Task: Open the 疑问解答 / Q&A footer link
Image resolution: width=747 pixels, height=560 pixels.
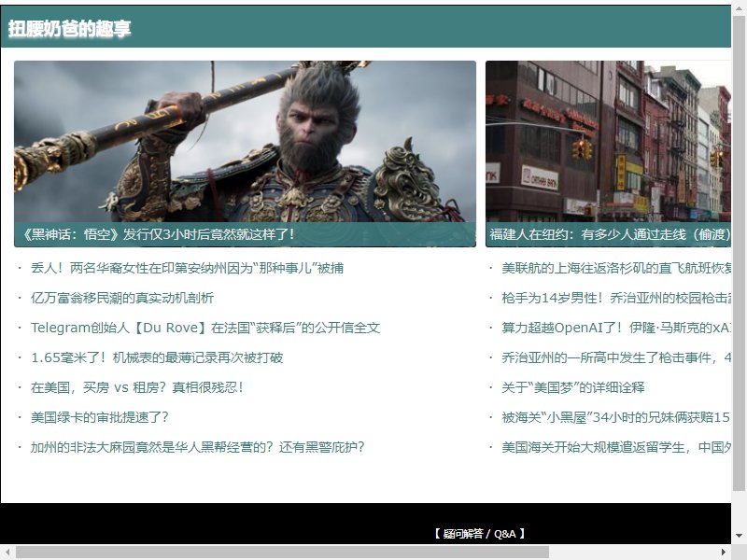Action: click(x=479, y=534)
